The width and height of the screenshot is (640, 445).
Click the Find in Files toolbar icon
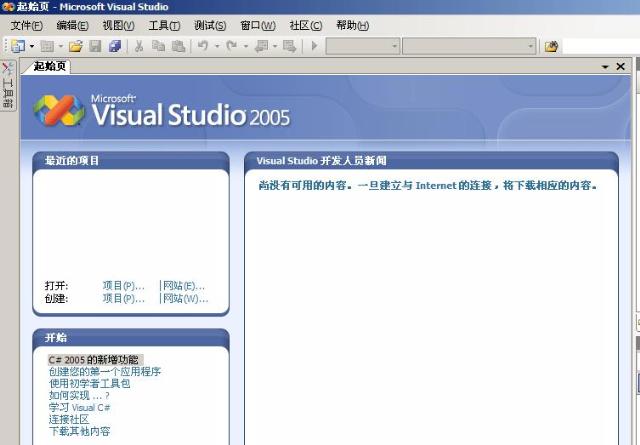point(551,46)
